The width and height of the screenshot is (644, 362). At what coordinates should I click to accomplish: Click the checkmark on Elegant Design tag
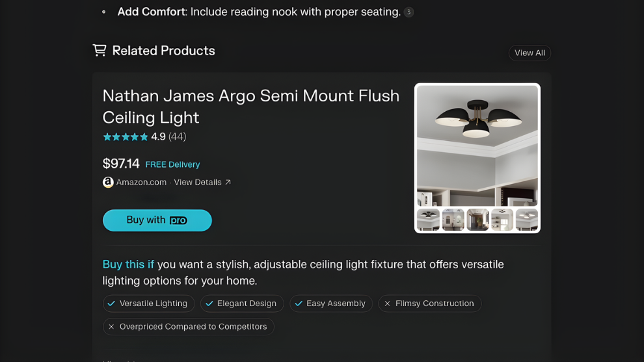click(x=209, y=304)
